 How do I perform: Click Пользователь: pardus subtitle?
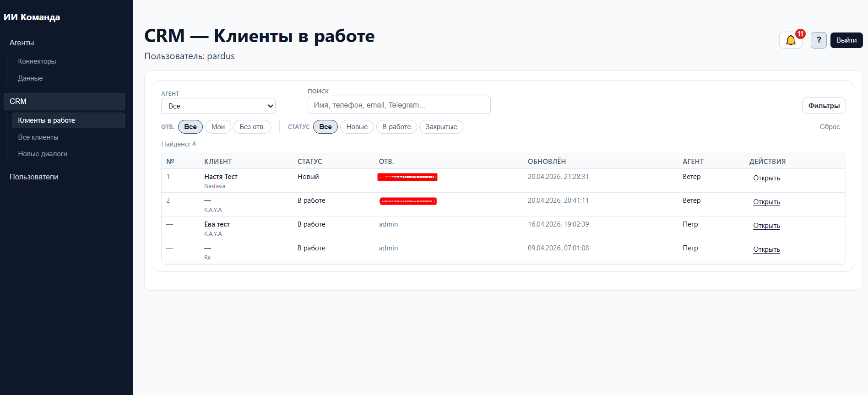[x=190, y=56]
